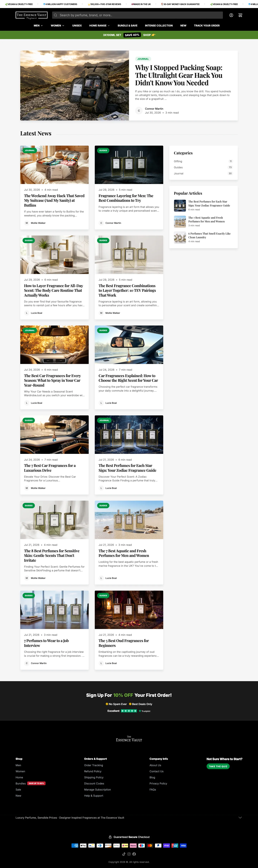Open footer Shipping Policy link
This screenshot has width=258, height=868.
pos(94,777)
